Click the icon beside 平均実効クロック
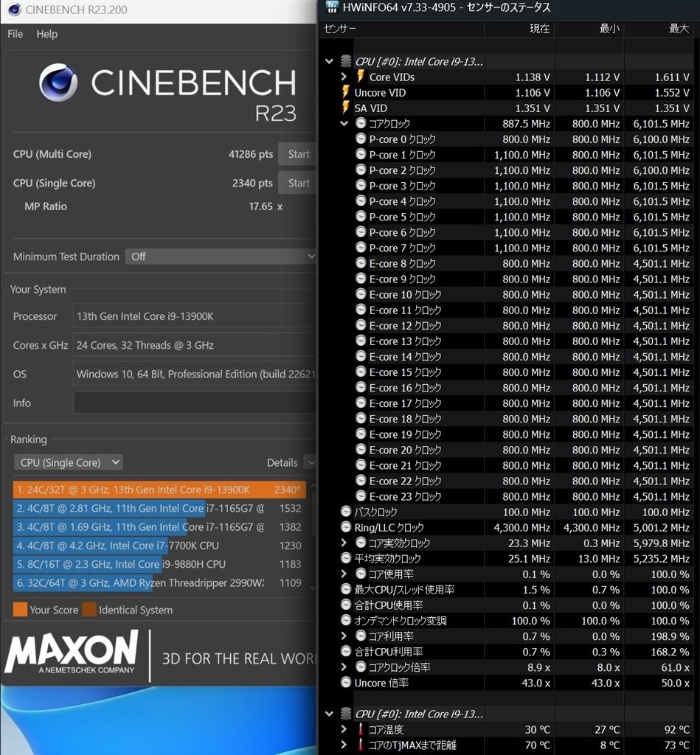This screenshot has height=755, width=700. pyautogui.click(x=345, y=558)
